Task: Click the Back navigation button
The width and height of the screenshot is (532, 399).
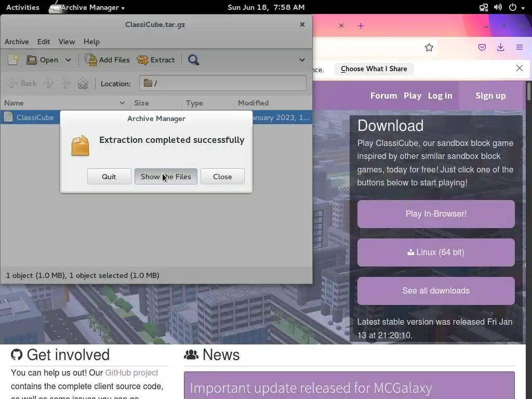Action: point(22,84)
